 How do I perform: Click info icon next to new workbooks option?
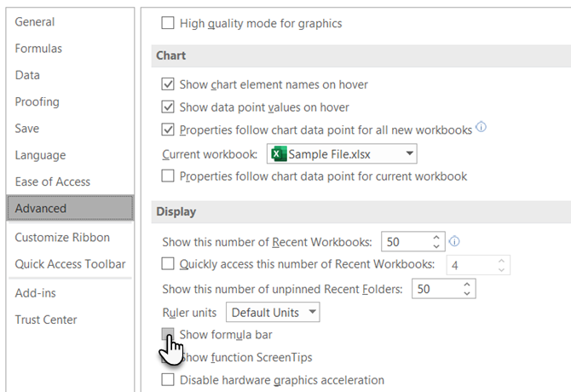click(482, 129)
